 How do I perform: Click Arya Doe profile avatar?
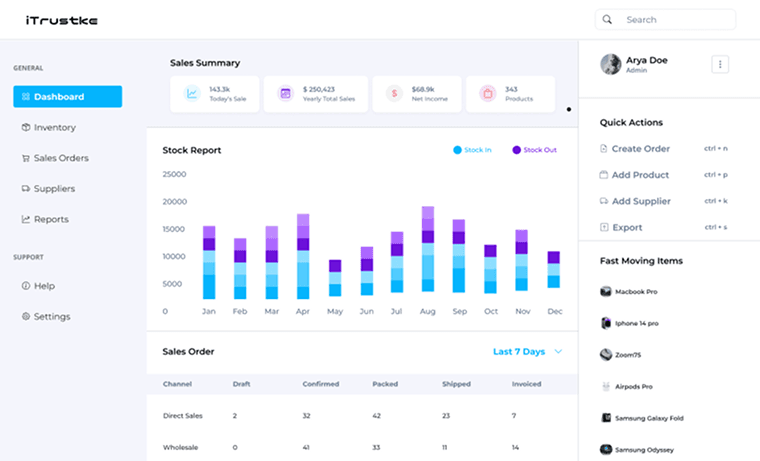point(611,64)
